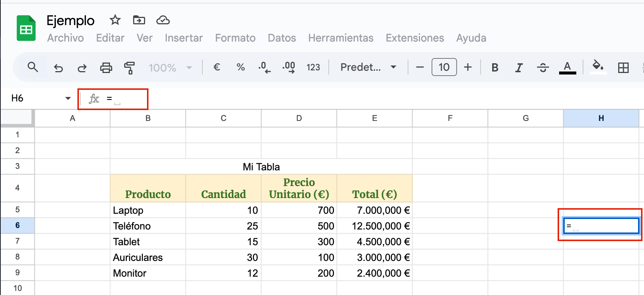Open text color picker
The width and height of the screenshot is (644, 295).
[x=567, y=68]
